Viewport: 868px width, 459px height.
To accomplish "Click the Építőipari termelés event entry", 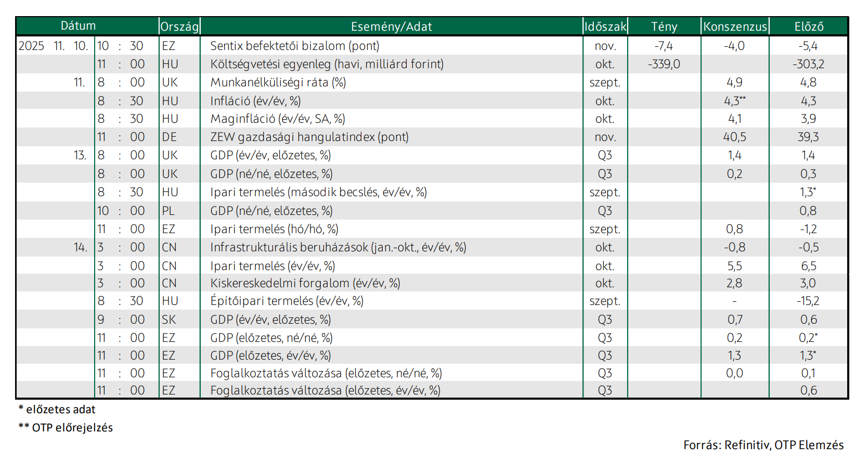I will pyautogui.click(x=287, y=301).
